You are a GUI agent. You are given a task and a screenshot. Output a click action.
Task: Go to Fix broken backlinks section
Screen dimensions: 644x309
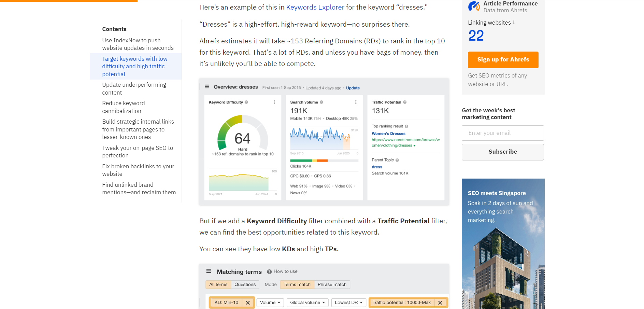pyautogui.click(x=138, y=170)
